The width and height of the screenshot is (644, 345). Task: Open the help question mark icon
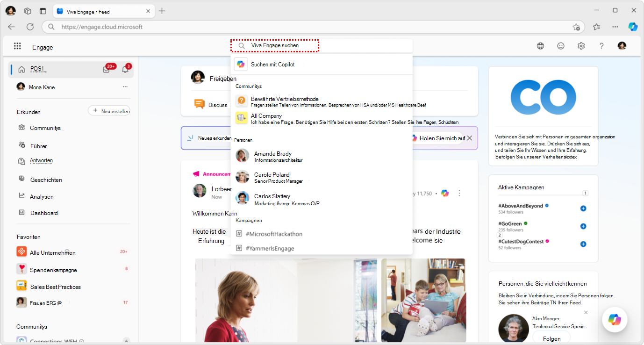[601, 46]
